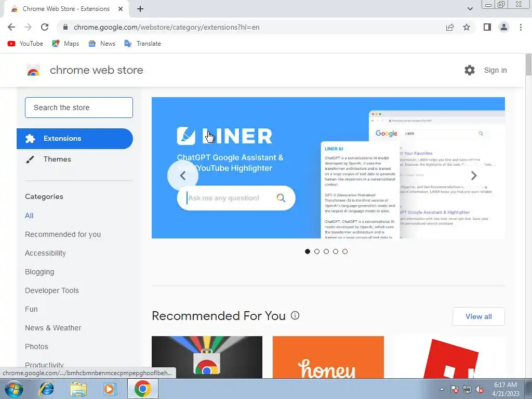Open a new tab with plus button

(140, 9)
